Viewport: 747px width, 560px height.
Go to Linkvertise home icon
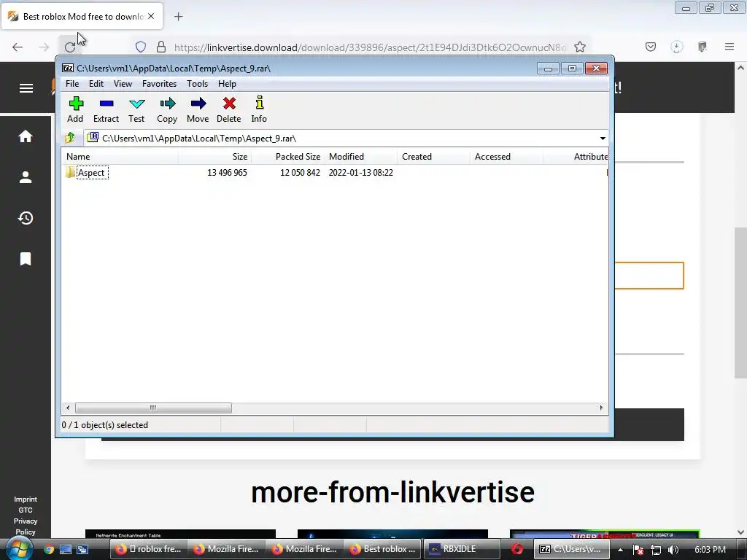click(x=26, y=136)
